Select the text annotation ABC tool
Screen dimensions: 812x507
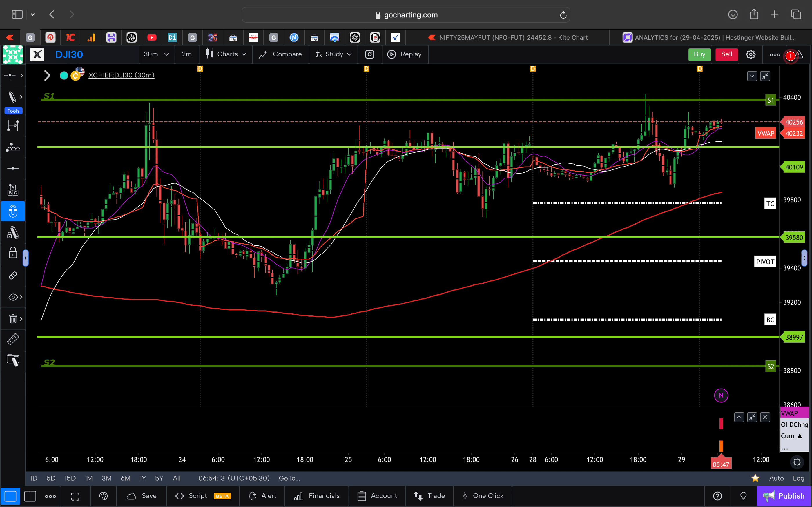[13, 189]
